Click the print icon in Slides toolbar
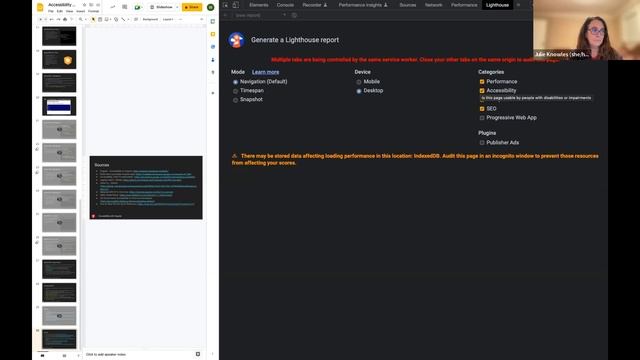The width and height of the screenshot is (640, 360). tap(65, 19)
